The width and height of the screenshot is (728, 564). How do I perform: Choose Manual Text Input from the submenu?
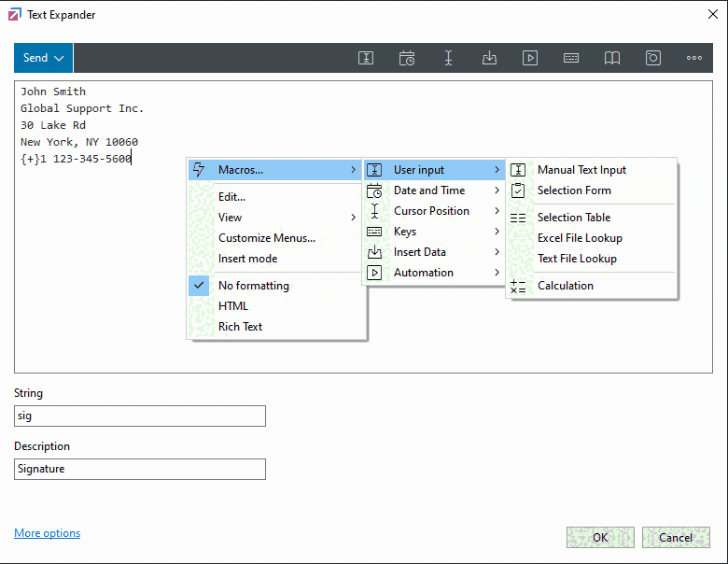click(581, 170)
